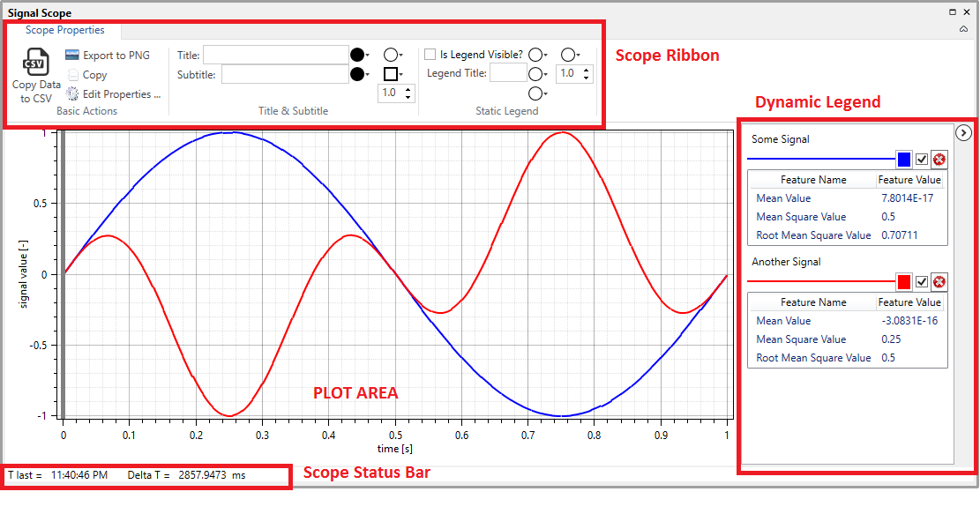Uncheck visibility for Another Signal
This screenshot has height=514, width=980.
click(x=922, y=282)
